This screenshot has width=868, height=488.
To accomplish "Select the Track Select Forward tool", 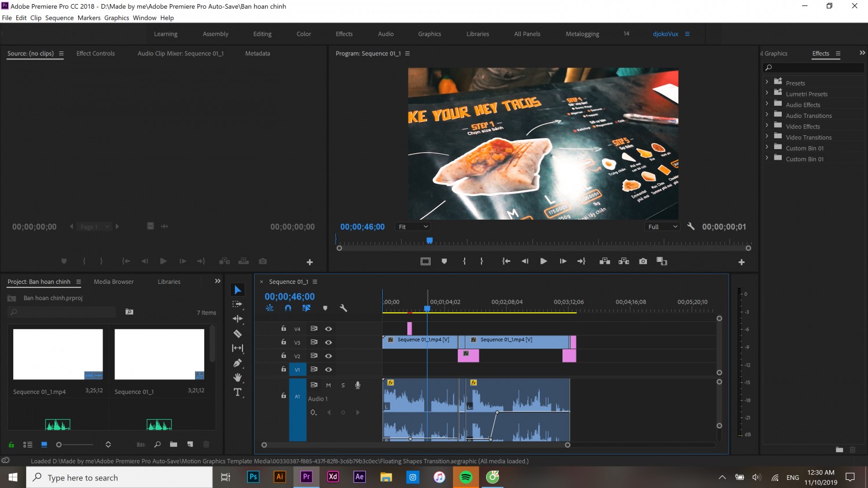I will (237, 304).
